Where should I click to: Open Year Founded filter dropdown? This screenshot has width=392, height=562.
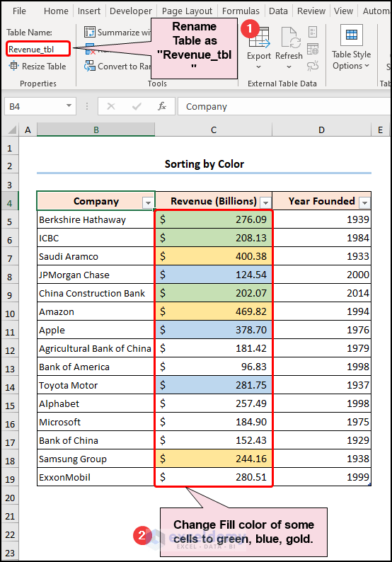(364, 203)
